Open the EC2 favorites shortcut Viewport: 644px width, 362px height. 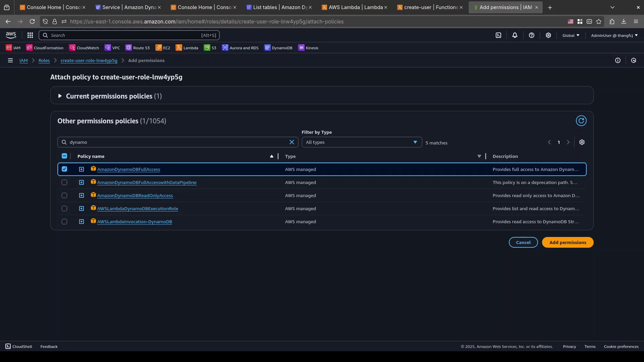point(163,48)
